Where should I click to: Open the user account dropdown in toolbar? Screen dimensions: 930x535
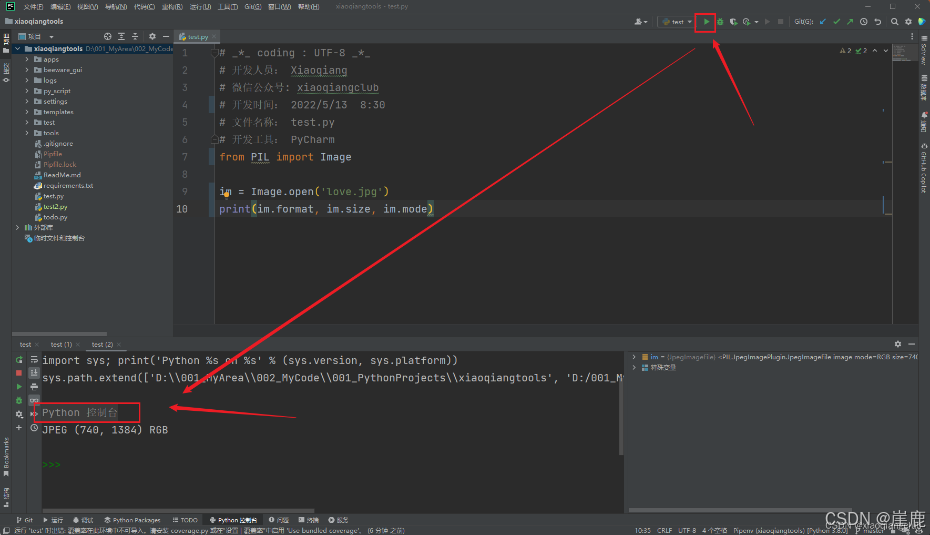coord(641,22)
